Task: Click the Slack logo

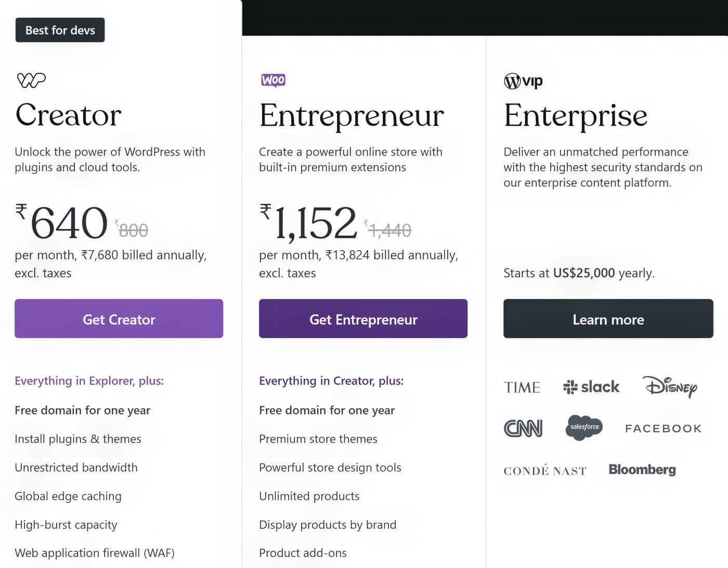Action: tap(591, 387)
